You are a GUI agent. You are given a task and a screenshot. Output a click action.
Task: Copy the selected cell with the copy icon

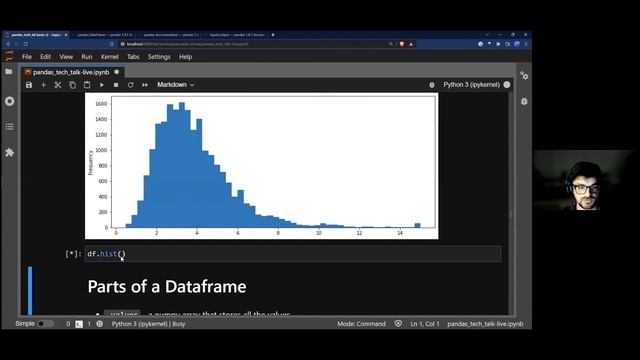[x=72, y=85]
